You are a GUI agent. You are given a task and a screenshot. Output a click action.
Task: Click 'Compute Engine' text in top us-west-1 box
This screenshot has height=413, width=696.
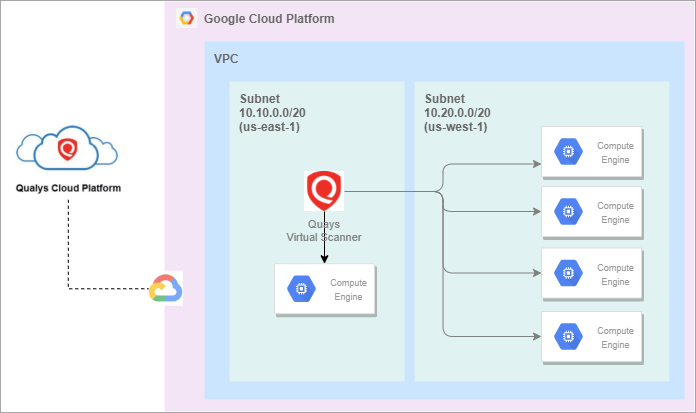[615, 153]
